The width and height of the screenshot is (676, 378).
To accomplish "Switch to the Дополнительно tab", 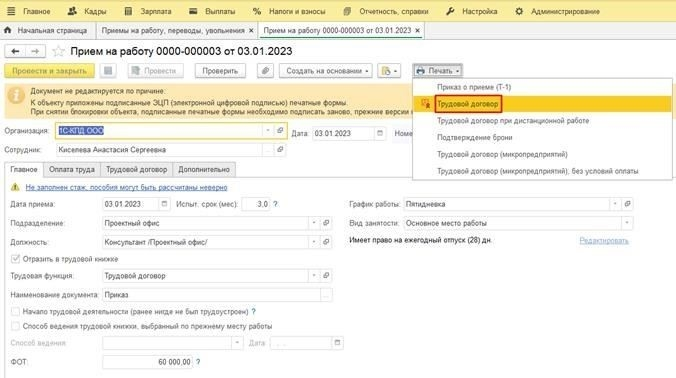I will click(x=204, y=169).
